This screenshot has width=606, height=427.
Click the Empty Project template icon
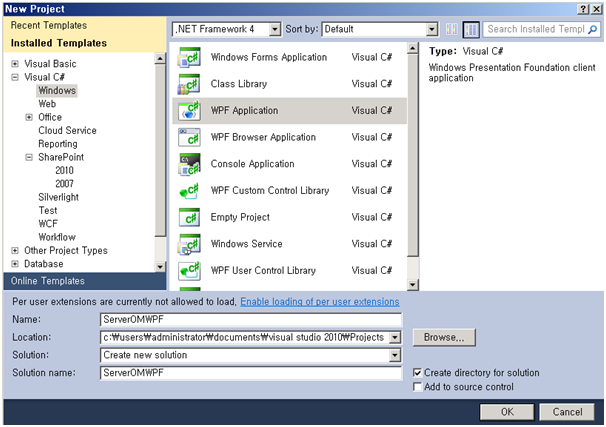(x=189, y=217)
